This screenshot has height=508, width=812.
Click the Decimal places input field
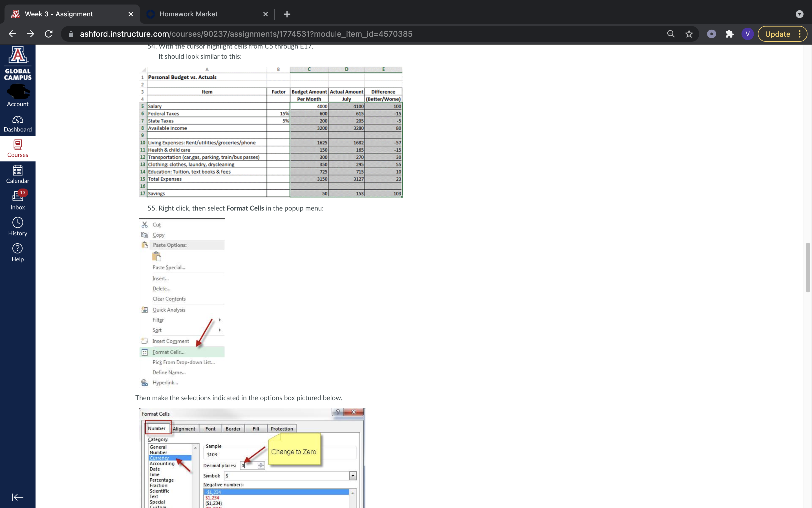coord(249,465)
